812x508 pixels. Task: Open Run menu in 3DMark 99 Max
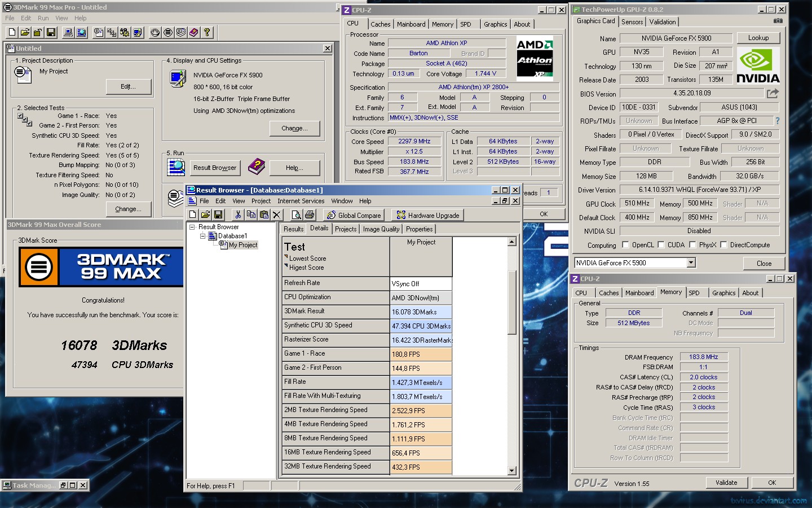pyautogui.click(x=43, y=18)
